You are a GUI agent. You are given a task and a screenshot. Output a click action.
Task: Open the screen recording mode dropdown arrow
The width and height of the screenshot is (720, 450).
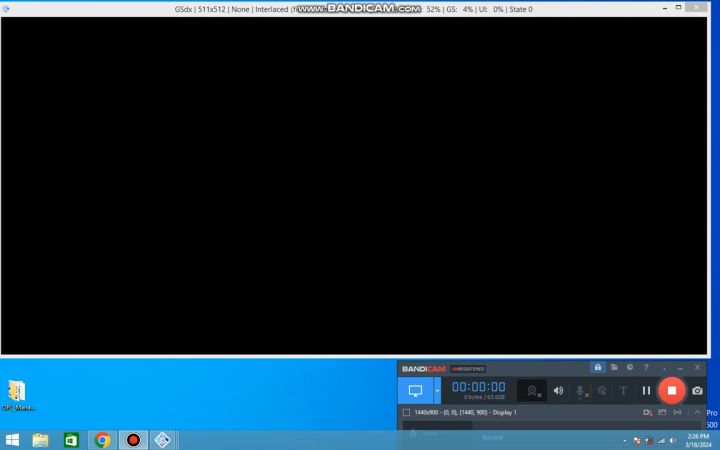tap(437, 390)
